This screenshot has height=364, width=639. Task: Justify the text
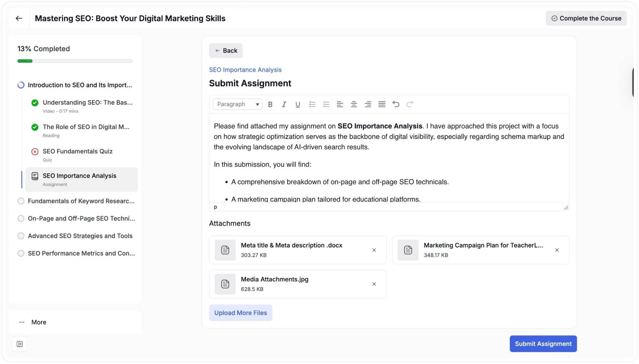point(382,104)
